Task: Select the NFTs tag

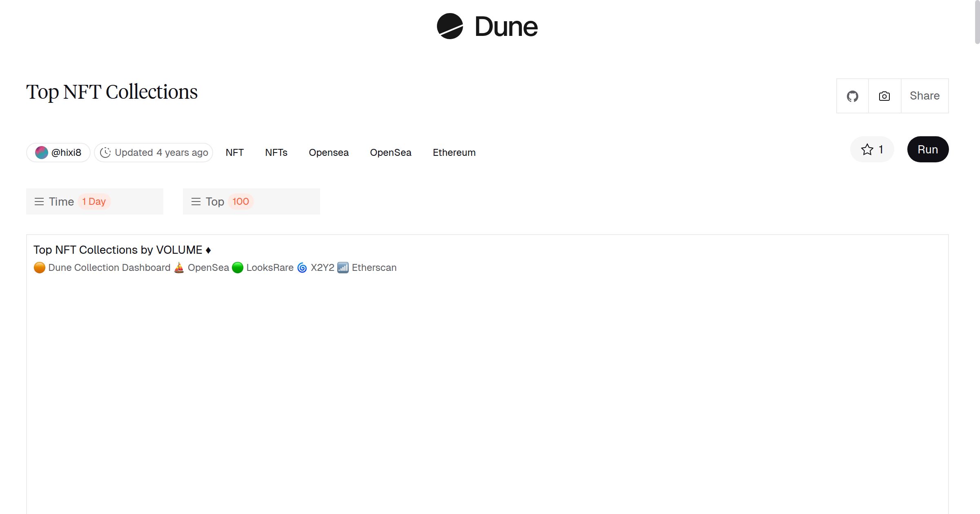Action: (x=276, y=153)
